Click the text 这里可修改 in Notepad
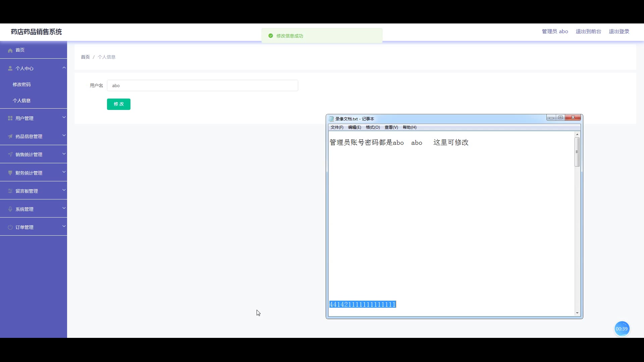The image size is (644, 362). [x=451, y=142]
